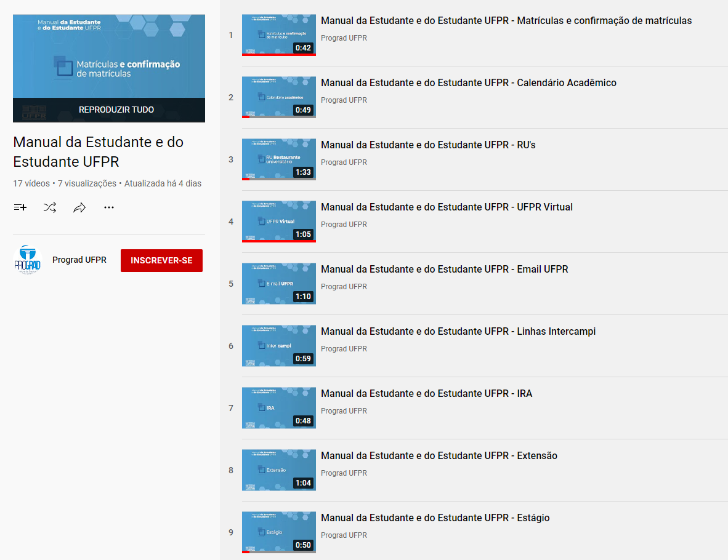Screen dimensions: 728x560
Task: Click the Prograd UFPR channel avatar
Action: [28, 260]
